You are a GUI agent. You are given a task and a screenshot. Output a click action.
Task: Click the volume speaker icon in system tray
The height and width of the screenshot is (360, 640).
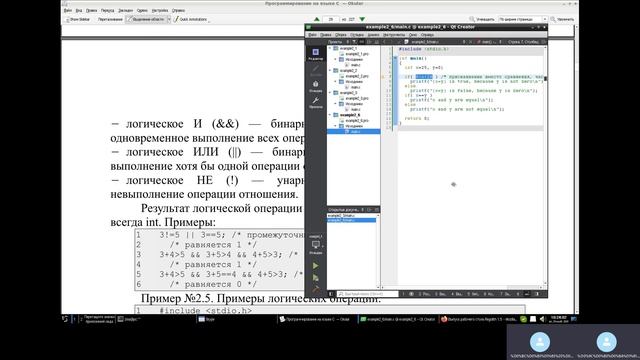click(x=542, y=319)
